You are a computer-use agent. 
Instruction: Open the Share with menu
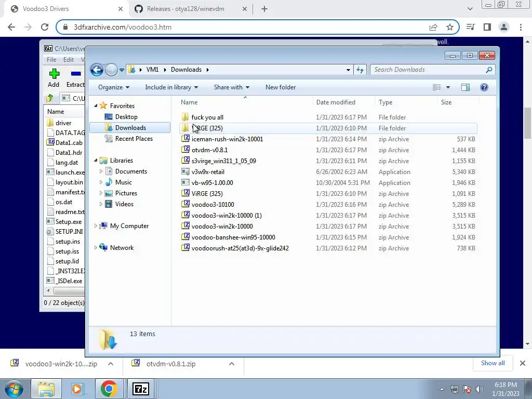pos(231,87)
